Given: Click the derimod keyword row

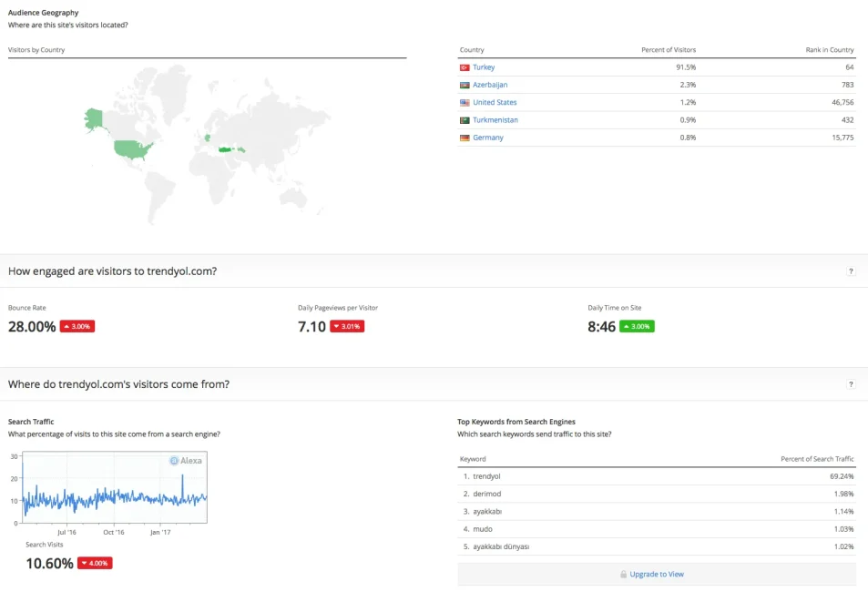Looking at the screenshot, I should [x=657, y=494].
